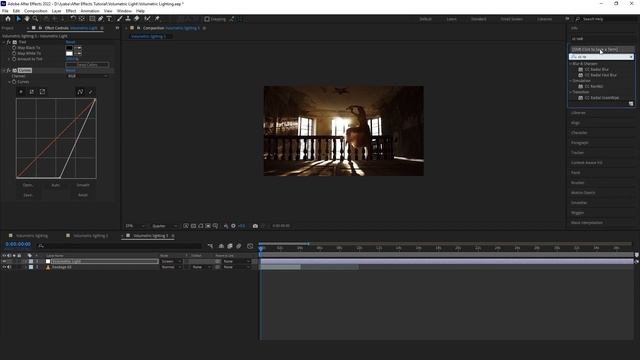Toggle visibility eye of Volumetric Light layer

(x=4, y=261)
